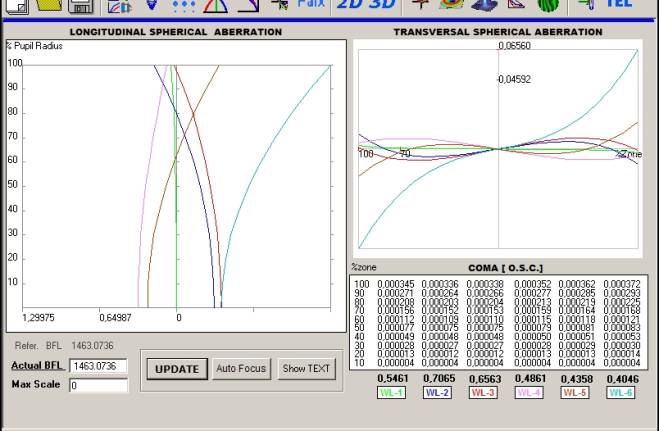Toggle the blue WL-2 wavelength box
This screenshot has width=659, height=431.
click(x=438, y=393)
